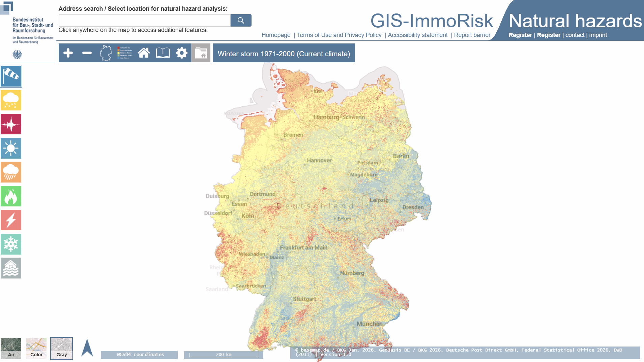Expand the Germany extent risk legend
Image resolution: width=644 pixels, height=362 pixels.
(105, 53)
